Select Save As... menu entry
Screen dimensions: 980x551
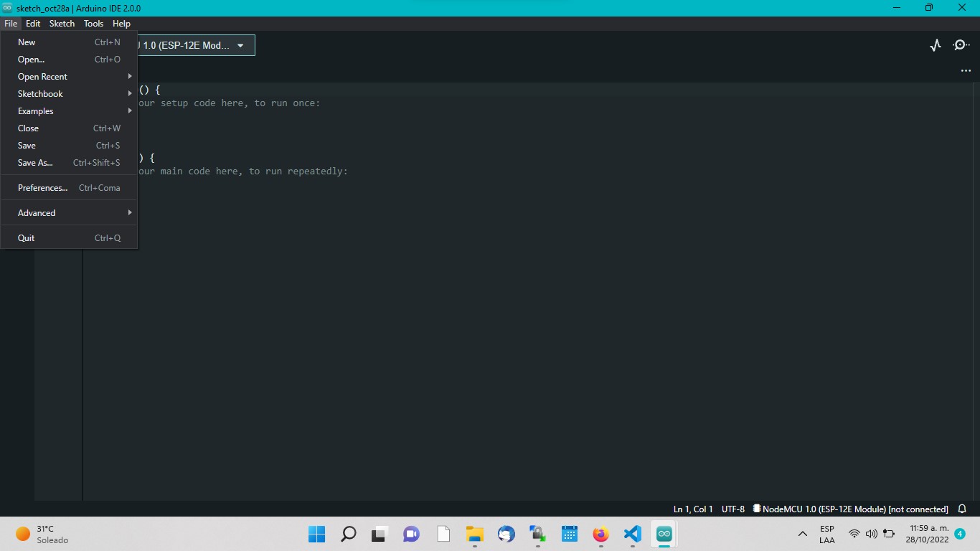69,163
